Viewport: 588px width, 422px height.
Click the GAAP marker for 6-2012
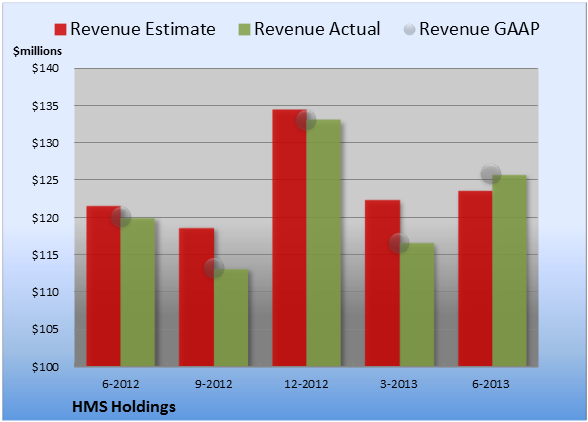[x=121, y=217]
